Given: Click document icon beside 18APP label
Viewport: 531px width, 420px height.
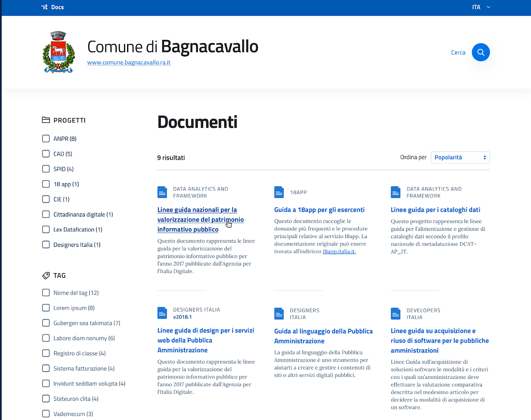Looking at the screenshot, I should (279, 192).
